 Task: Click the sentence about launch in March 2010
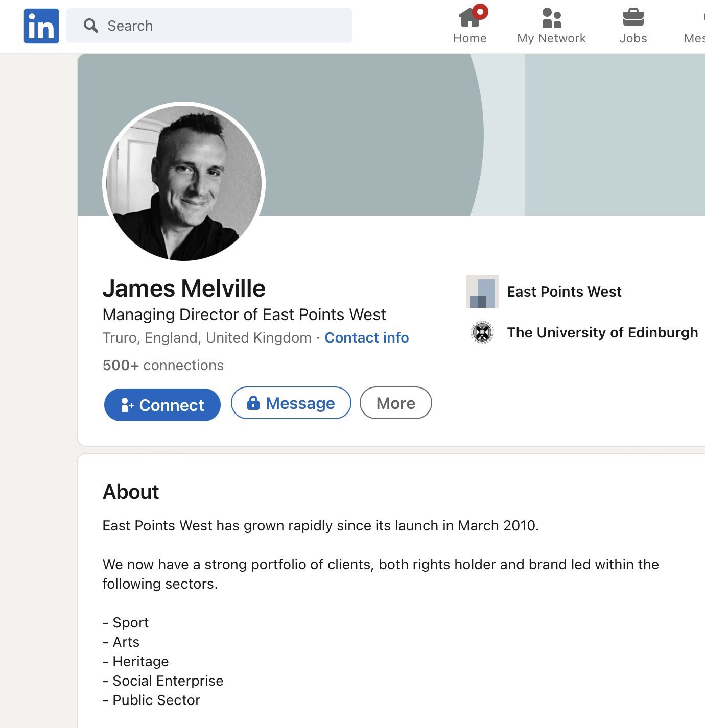coord(321,525)
